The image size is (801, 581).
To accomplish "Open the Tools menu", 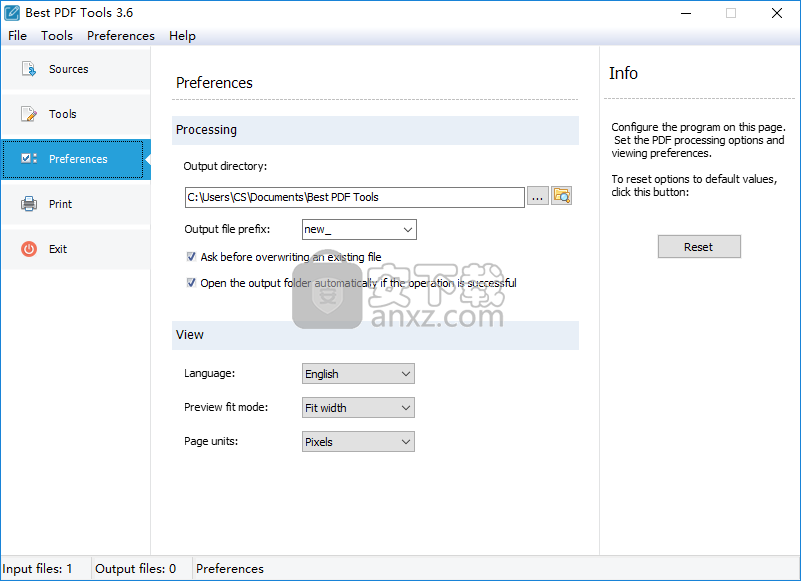I will 57,36.
